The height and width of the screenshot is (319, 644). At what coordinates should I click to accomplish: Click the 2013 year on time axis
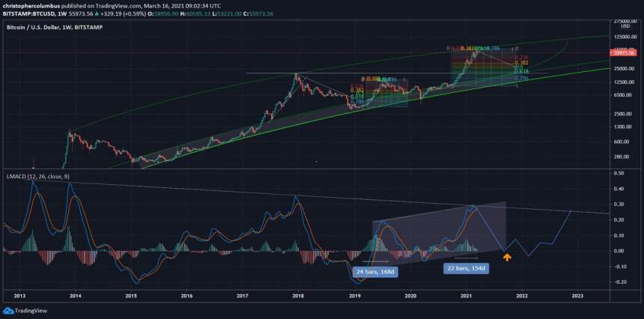(x=19, y=295)
